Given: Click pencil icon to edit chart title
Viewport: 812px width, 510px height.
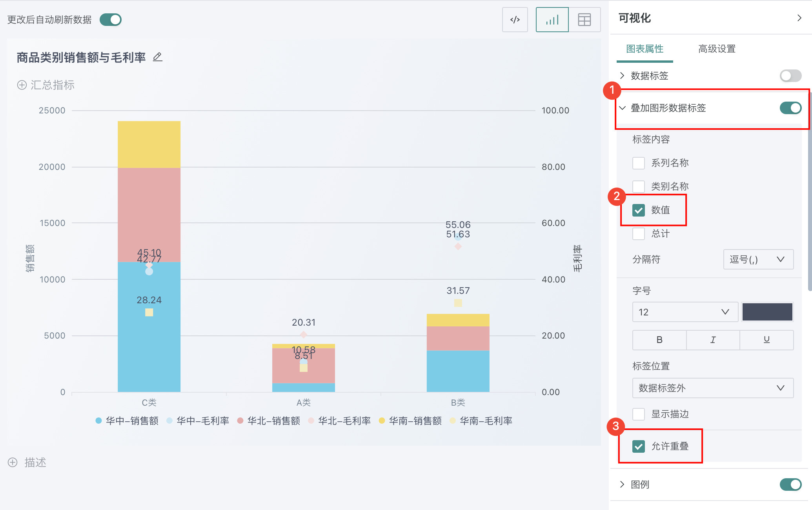Looking at the screenshot, I should click(x=157, y=57).
